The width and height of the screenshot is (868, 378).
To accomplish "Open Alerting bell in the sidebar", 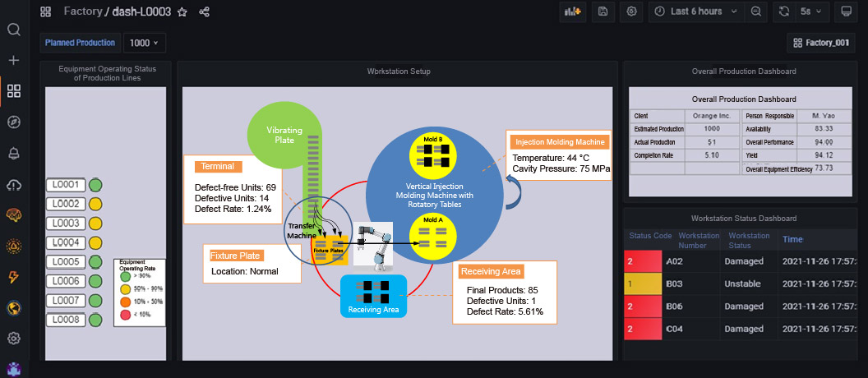I will (x=13, y=154).
